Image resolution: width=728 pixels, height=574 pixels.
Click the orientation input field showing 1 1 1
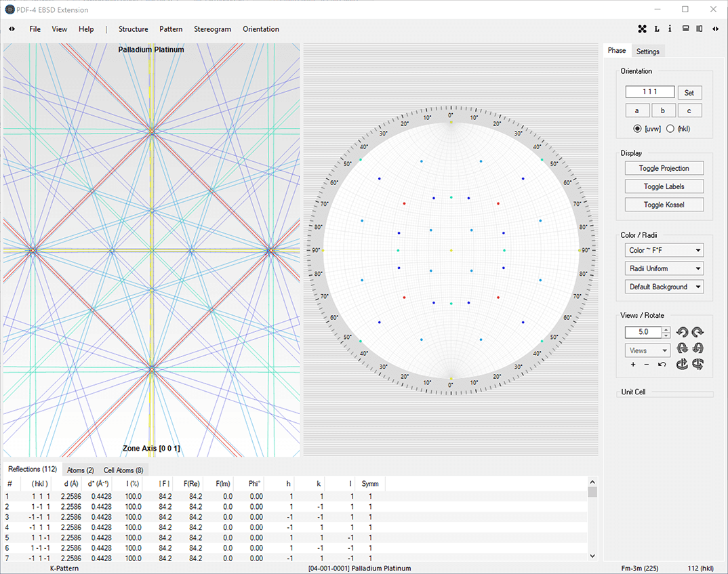649,92
